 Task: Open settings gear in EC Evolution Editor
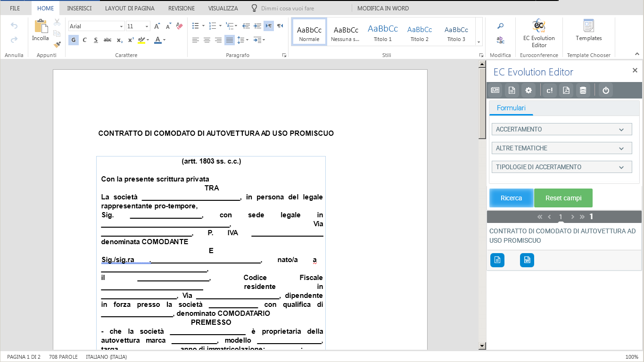pyautogui.click(x=528, y=90)
